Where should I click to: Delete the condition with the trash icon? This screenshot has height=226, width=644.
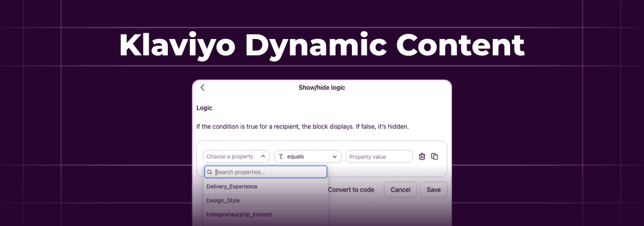point(422,157)
